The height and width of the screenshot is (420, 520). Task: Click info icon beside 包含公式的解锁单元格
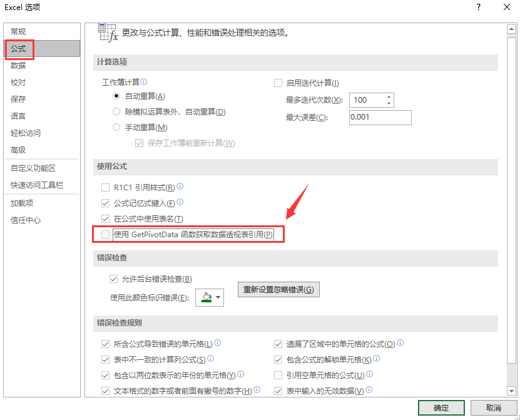(377, 358)
